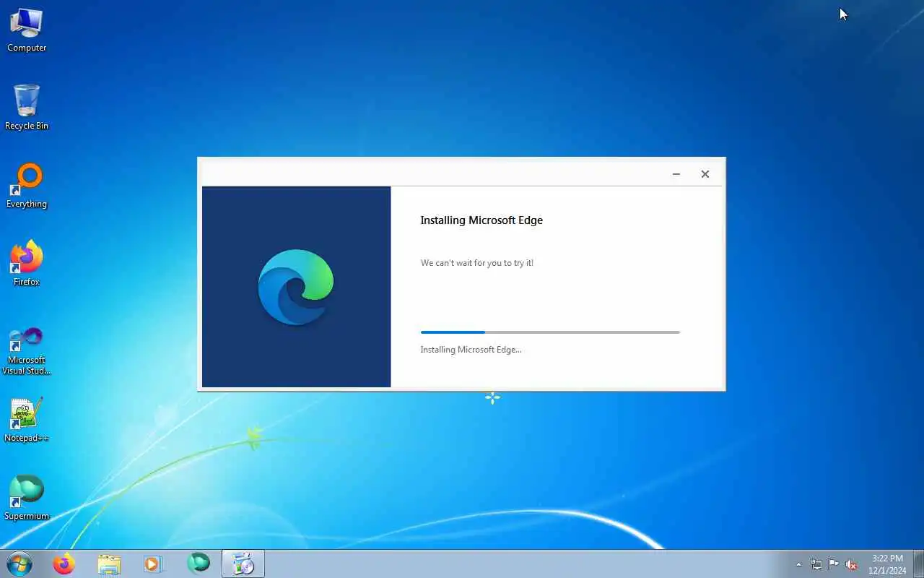Select the Recycle Bin desktop icon
The width and height of the screenshot is (924, 578).
[27, 108]
